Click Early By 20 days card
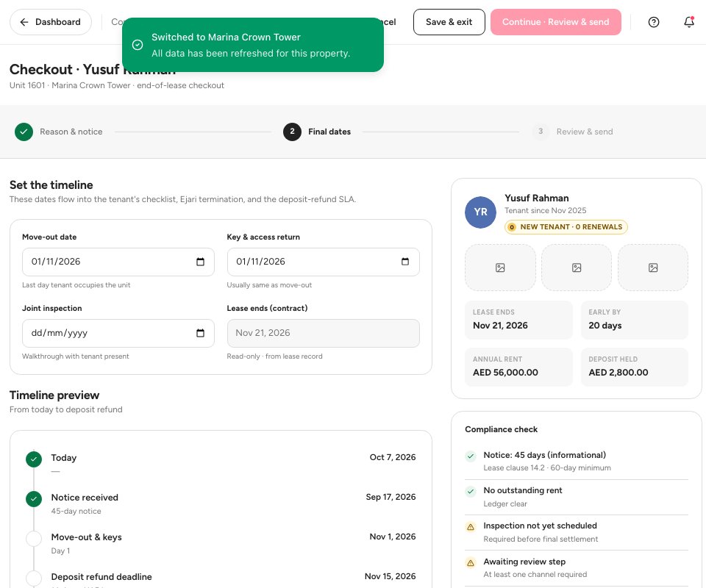The height and width of the screenshot is (588, 706). (635, 320)
